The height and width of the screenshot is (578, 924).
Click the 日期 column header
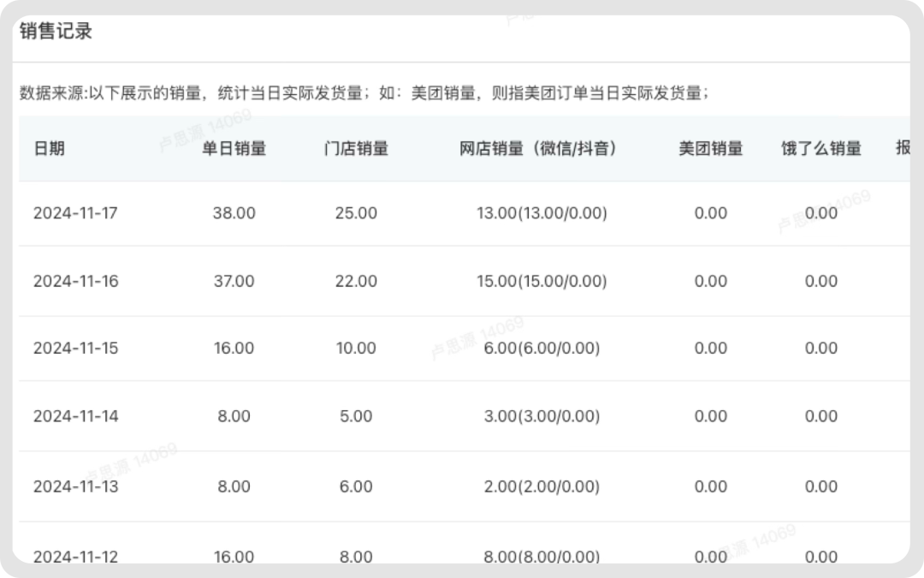tap(49, 148)
